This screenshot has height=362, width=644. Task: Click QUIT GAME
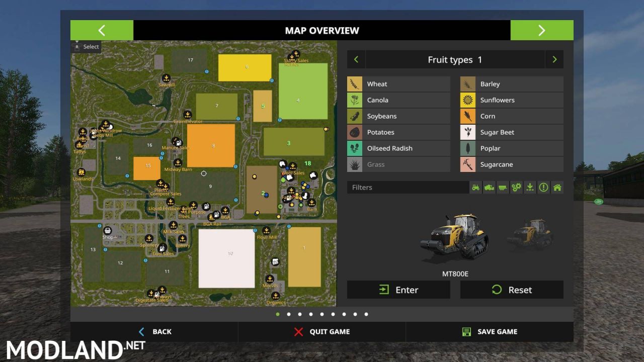pyautogui.click(x=322, y=332)
